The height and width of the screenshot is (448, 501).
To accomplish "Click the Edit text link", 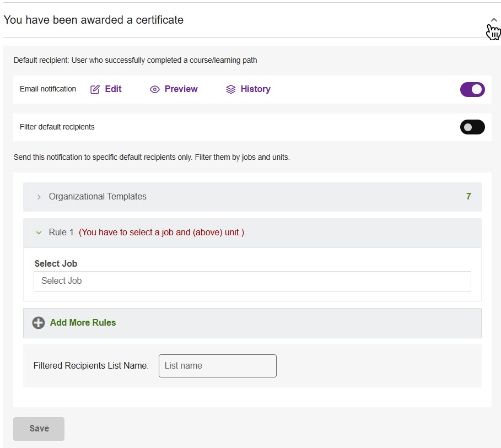I will tap(113, 89).
